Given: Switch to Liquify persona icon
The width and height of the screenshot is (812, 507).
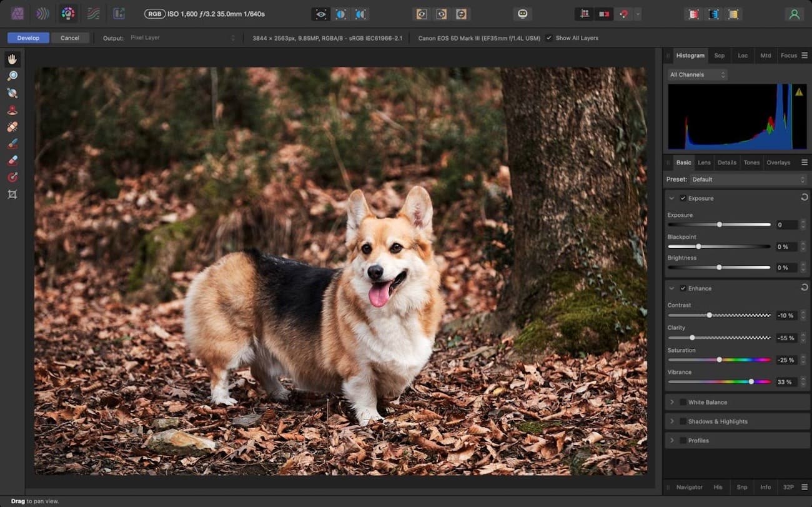Looking at the screenshot, I should click(42, 14).
